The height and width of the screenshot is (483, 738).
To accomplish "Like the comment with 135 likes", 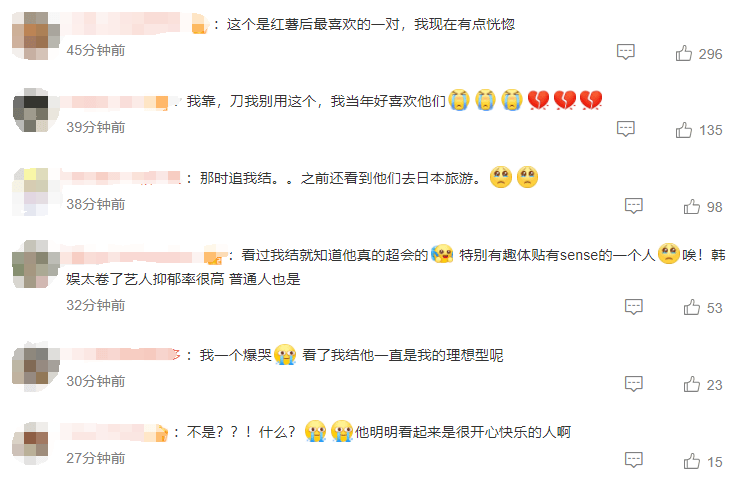I will point(683,130).
